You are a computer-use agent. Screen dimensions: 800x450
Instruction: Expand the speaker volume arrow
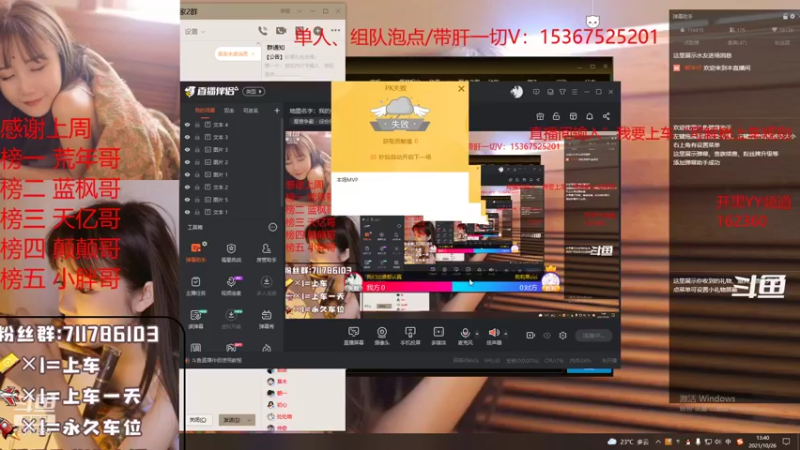click(506, 334)
